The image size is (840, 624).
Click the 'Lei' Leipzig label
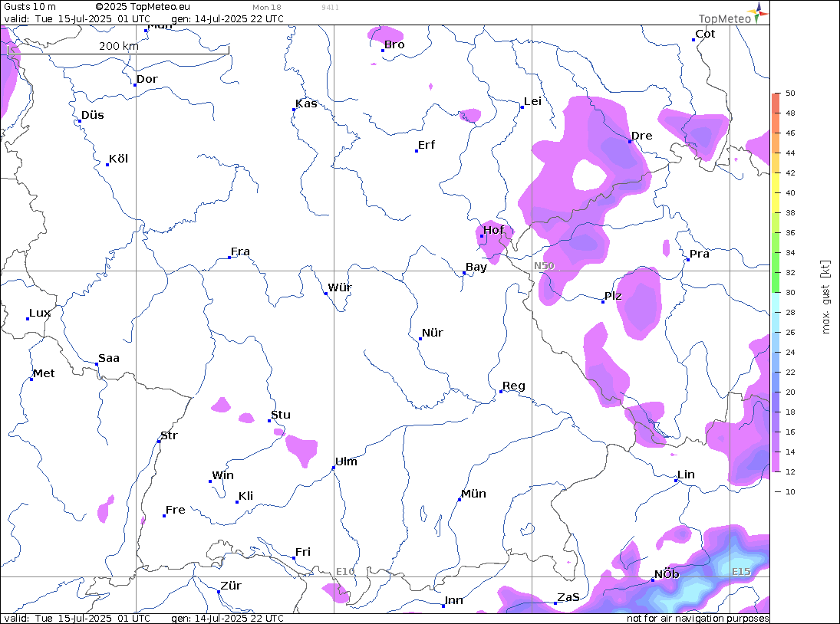532,102
